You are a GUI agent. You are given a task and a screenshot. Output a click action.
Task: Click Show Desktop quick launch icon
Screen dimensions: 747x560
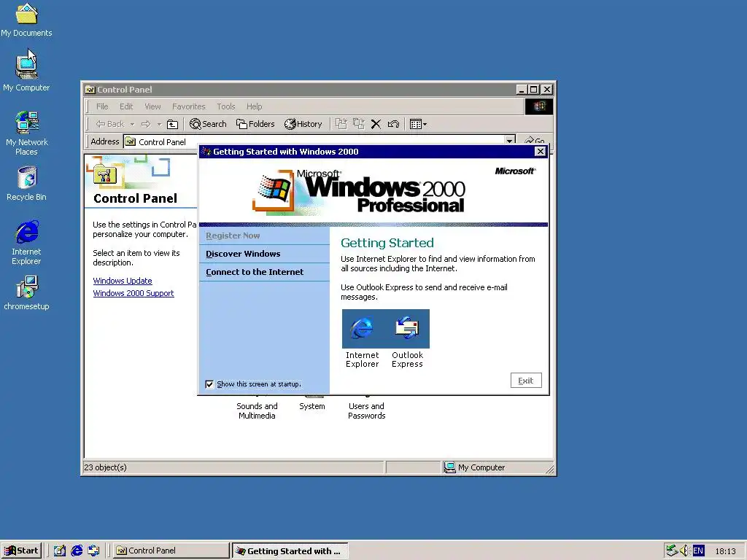tap(60, 551)
